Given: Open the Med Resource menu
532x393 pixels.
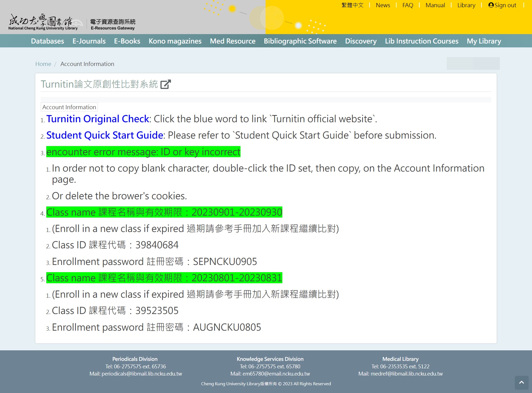Looking at the screenshot, I should (233, 41).
